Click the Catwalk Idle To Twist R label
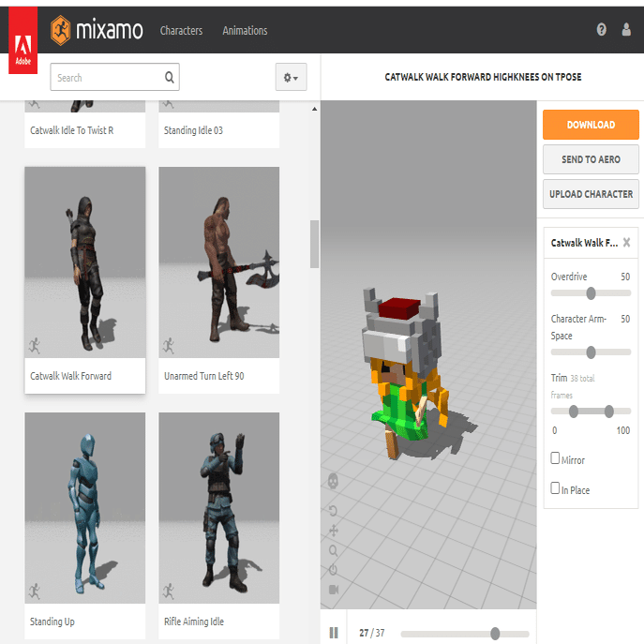Viewport: 644px width, 644px height. pos(72,130)
